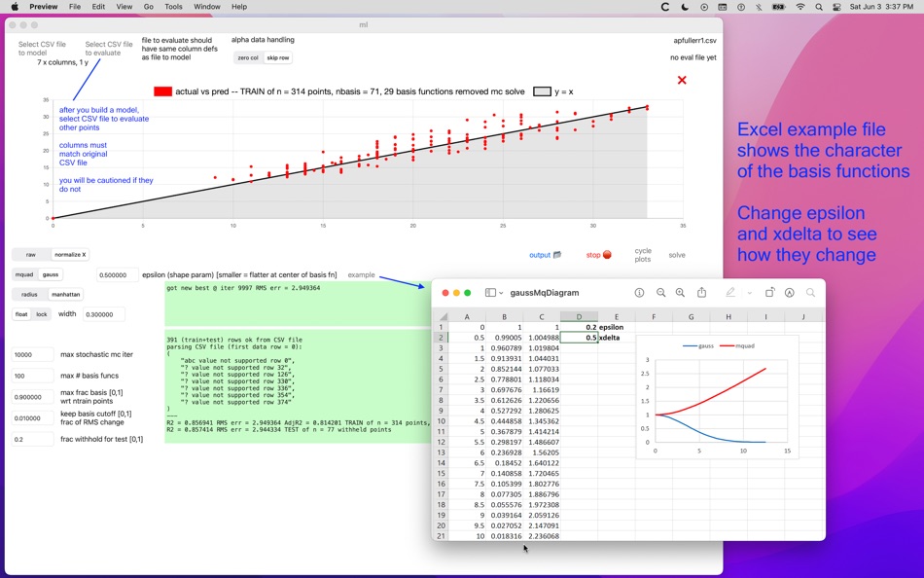Zoom in on gaussMqDiagram Preview window
This screenshot has width=924, height=578.
pos(680,293)
